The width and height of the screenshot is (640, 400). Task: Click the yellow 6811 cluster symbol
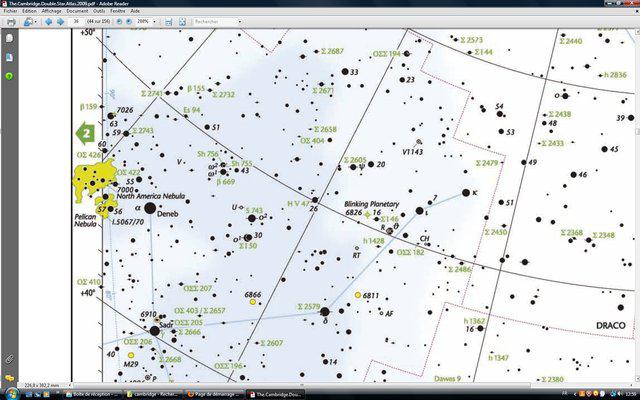click(x=358, y=295)
